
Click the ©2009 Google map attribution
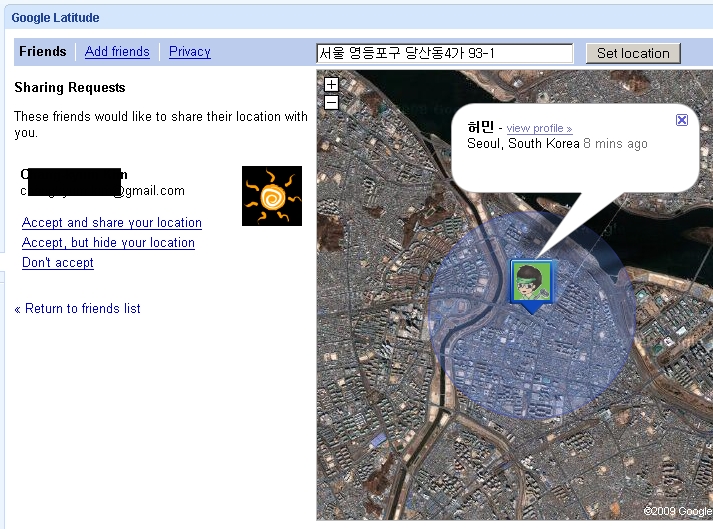click(678, 511)
